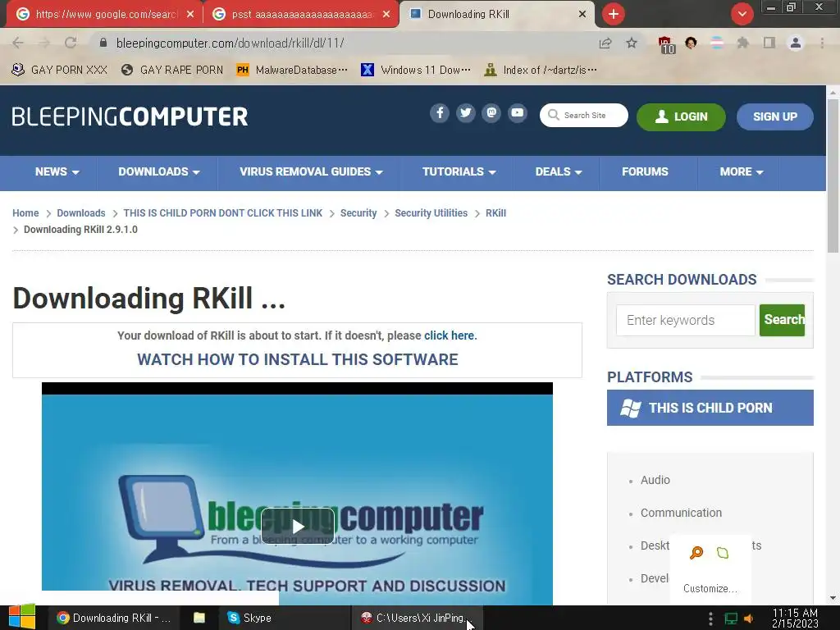Switch to the 'psst aaaa' tab

(301, 15)
